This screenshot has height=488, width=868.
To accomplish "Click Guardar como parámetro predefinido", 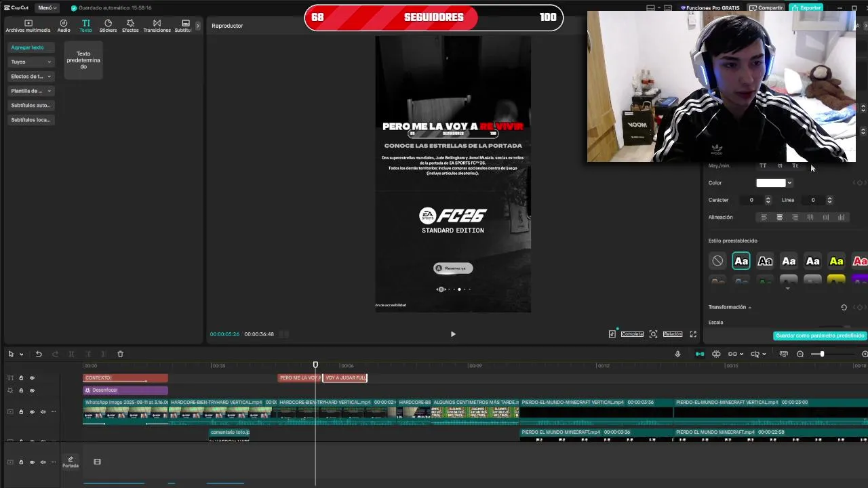I will tap(820, 335).
